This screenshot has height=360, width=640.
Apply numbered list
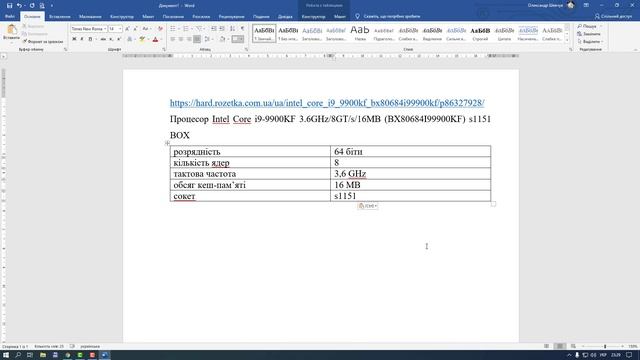(186, 29)
